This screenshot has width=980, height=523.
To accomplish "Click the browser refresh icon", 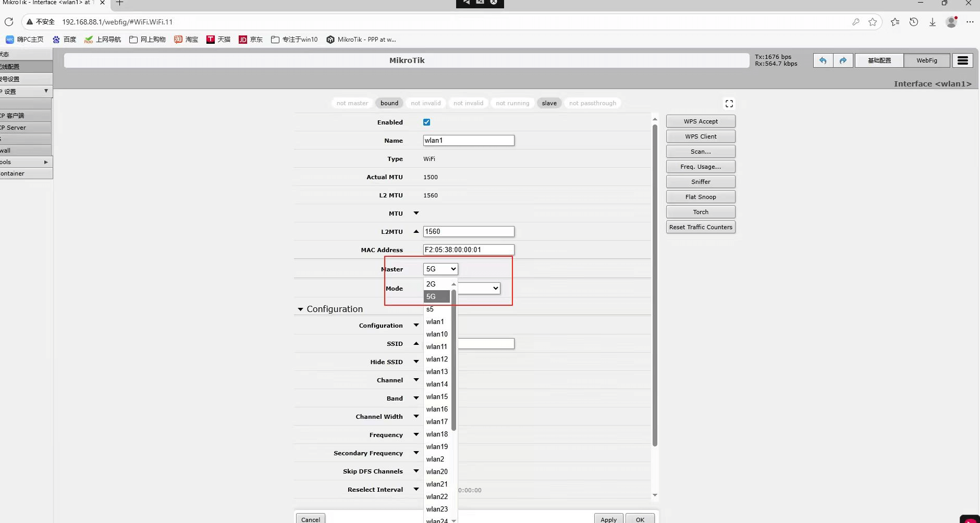I will coord(9,22).
